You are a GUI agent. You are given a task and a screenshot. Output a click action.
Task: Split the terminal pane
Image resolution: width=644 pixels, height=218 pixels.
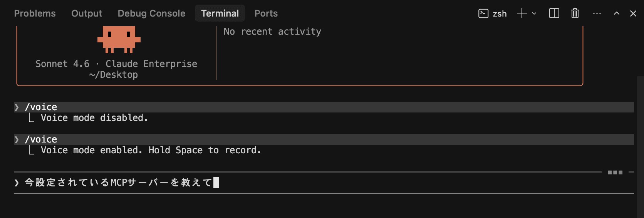pos(554,13)
